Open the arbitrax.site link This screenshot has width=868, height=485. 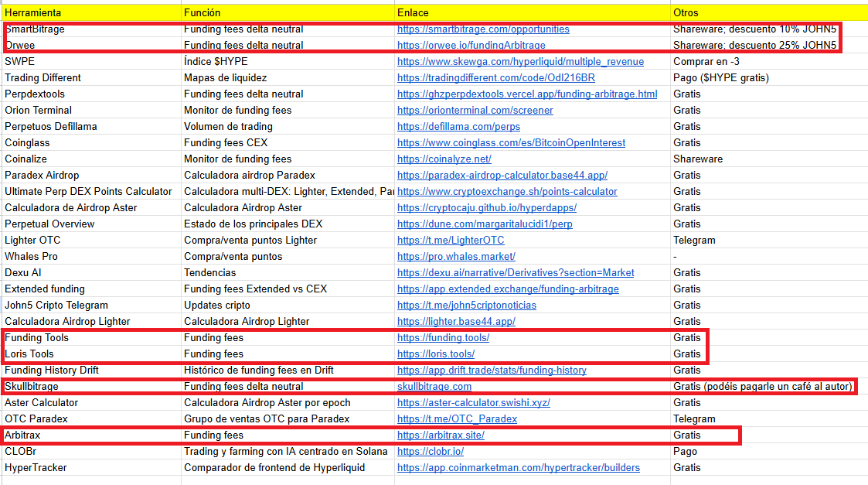point(441,435)
